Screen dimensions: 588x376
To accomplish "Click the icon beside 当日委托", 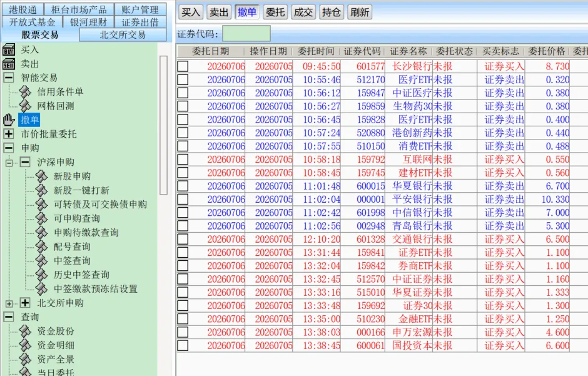I will 25,372.
